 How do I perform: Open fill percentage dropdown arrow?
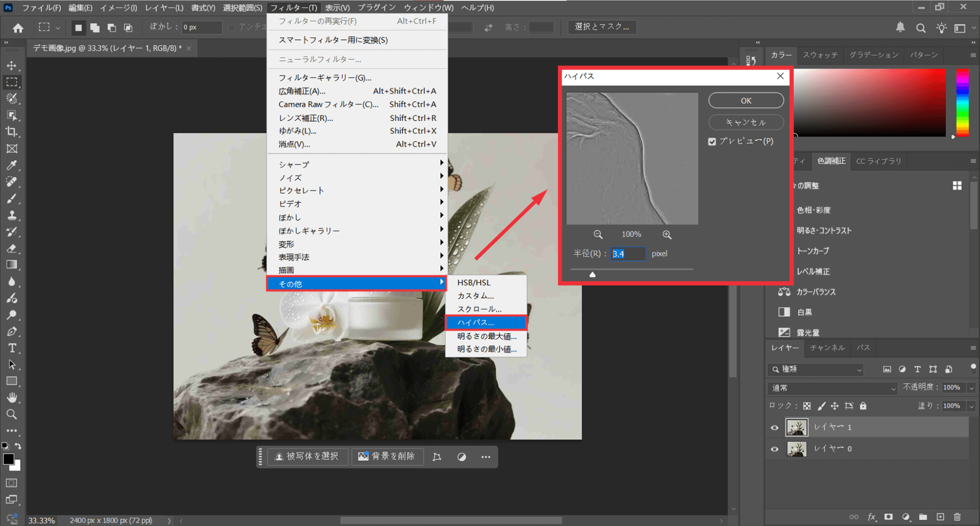point(971,406)
